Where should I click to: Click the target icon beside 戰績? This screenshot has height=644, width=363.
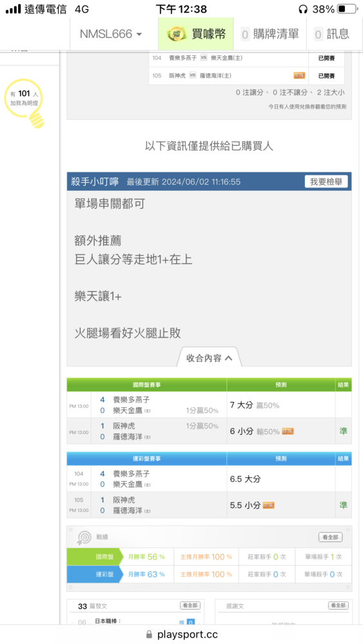tap(84, 537)
